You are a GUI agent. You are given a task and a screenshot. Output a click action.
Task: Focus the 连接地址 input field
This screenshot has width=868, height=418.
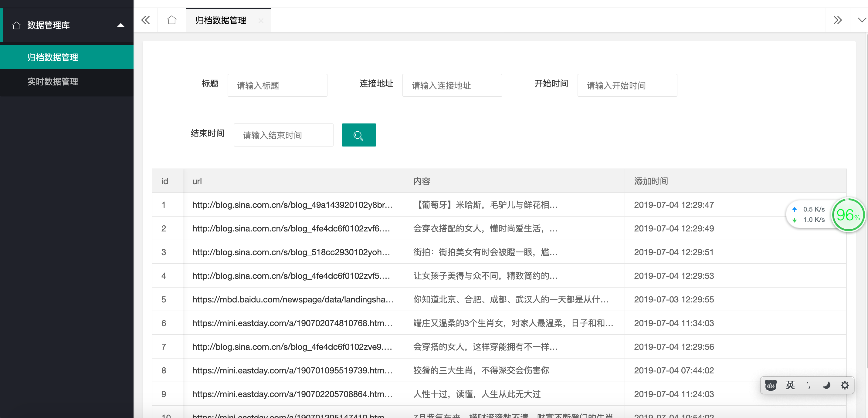pos(452,86)
